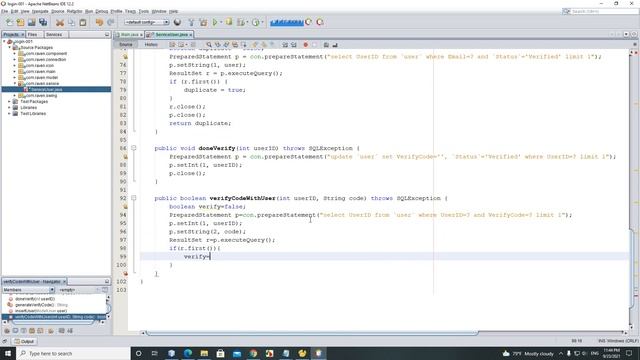Expand the Test Libraries node
Screen dimensions: 640x360
coord(10,113)
